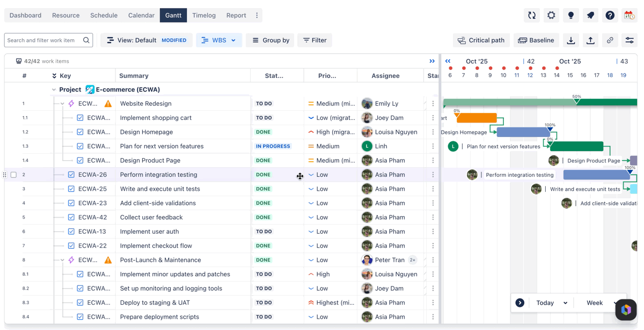Click the sync refresh icon
644x330 pixels.
[532, 16]
